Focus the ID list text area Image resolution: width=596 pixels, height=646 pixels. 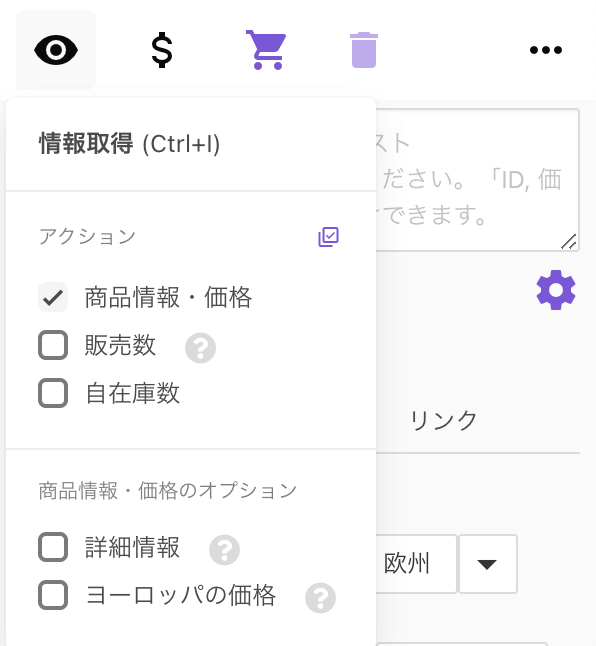click(477, 180)
